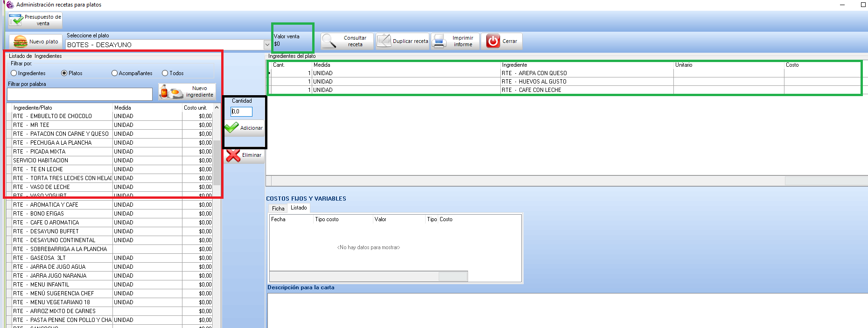This screenshot has height=328, width=868.
Task: Select the Acompañantes radio button
Action: coord(114,73)
